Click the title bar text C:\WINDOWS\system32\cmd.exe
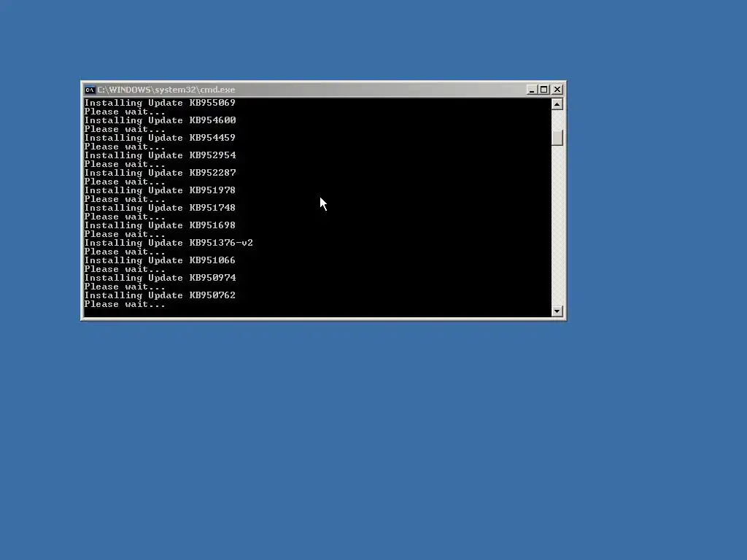Viewport: 747px width, 560px height. click(166, 90)
